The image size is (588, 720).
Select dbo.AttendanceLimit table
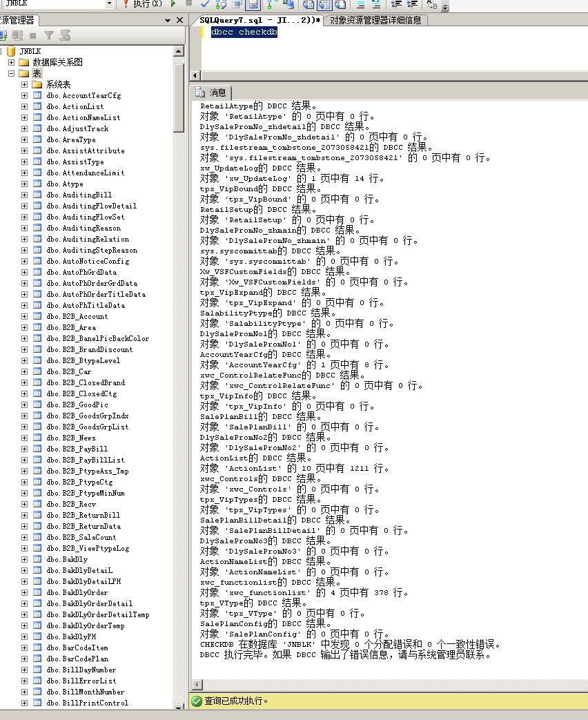(85, 173)
